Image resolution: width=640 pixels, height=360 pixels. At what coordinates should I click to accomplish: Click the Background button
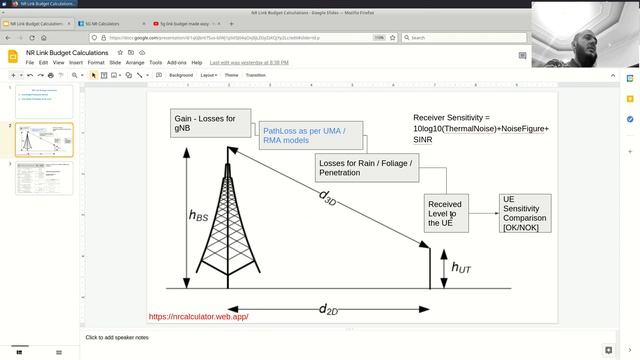point(181,75)
